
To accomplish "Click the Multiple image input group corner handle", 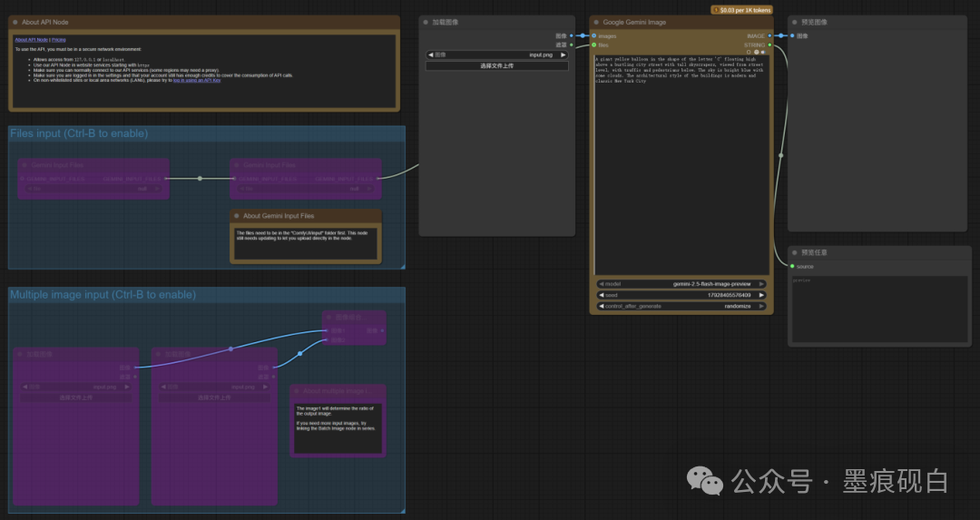I will [403, 511].
